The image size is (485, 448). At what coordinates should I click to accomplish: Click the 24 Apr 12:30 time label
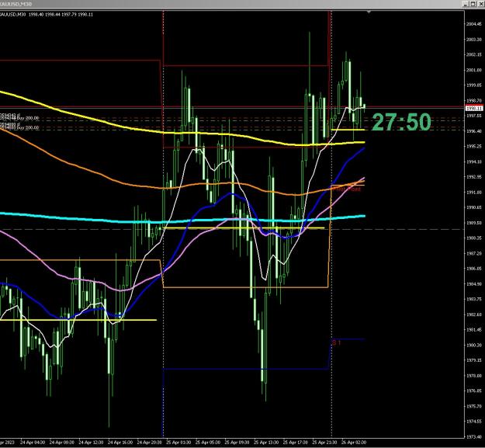91,443
